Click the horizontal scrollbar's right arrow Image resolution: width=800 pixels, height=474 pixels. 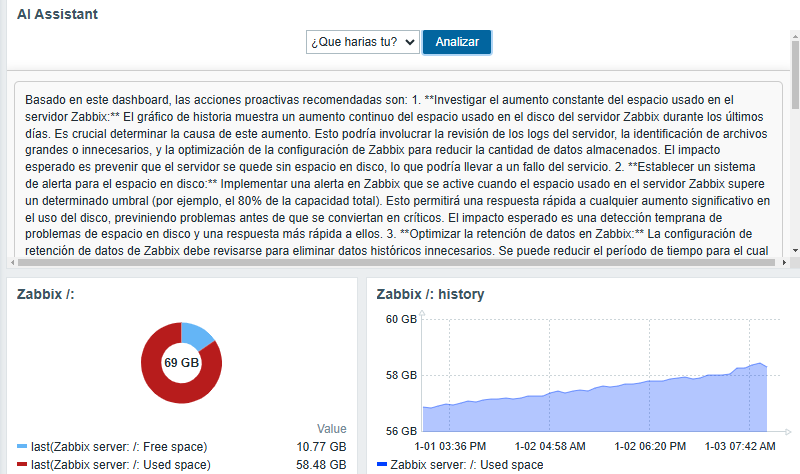(784, 262)
